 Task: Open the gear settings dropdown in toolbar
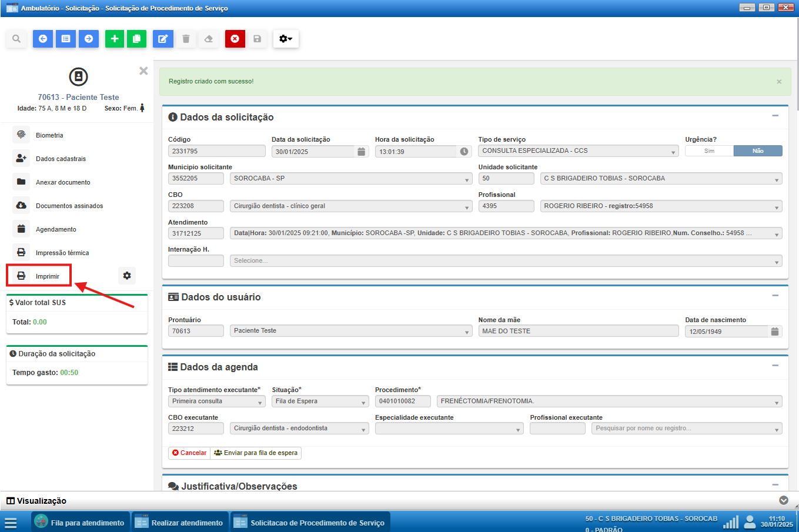point(286,39)
